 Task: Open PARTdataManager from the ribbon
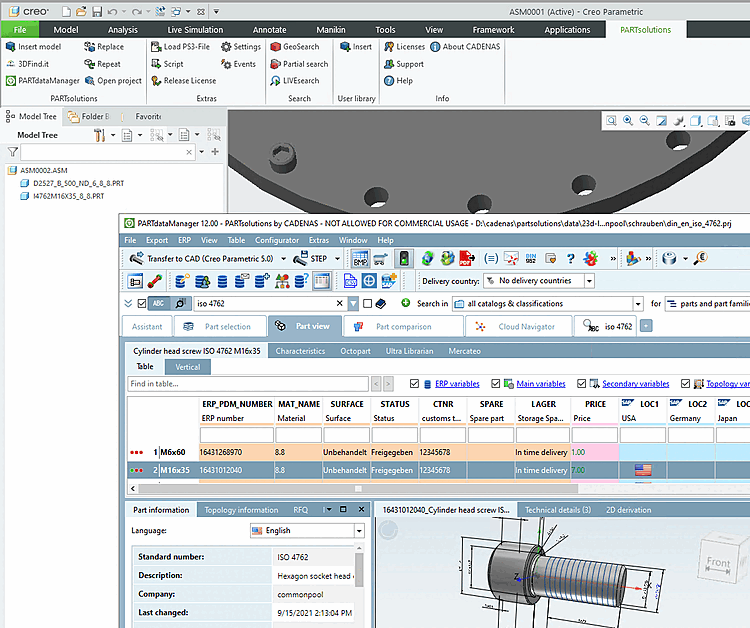click(x=43, y=81)
